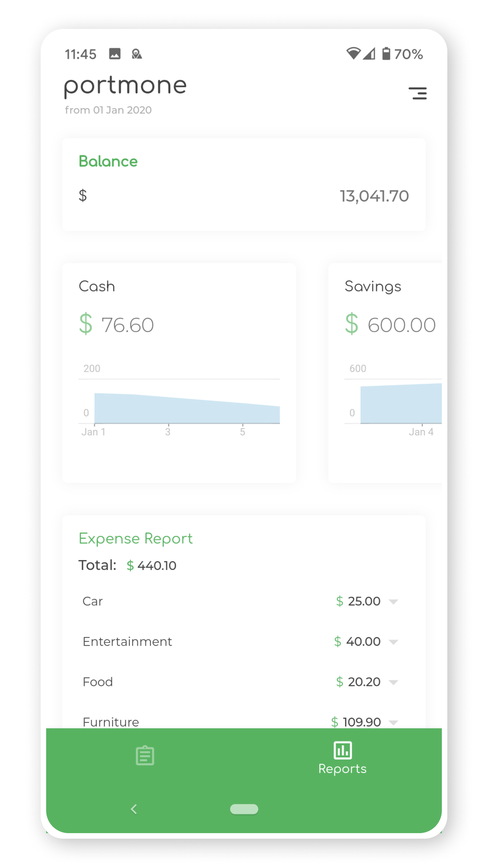Tap the home pill navigation handle
The height and width of the screenshot is (868, 488).
[244, 809]
